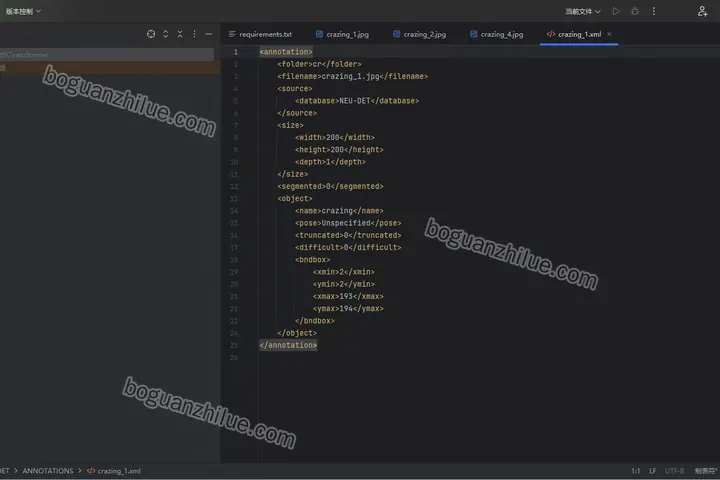Close the crazing_1.xml tab

click(609, 34)
